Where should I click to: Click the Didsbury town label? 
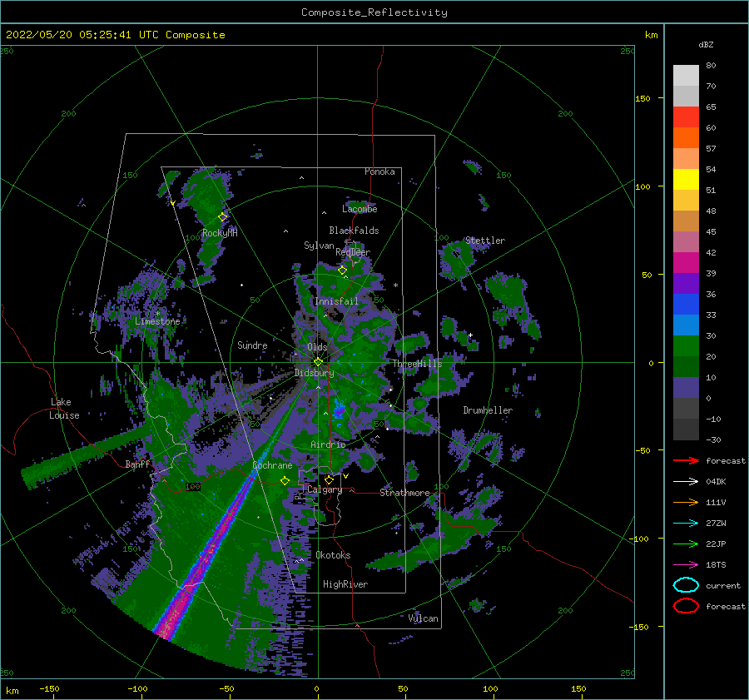click(x=315, y=373)
